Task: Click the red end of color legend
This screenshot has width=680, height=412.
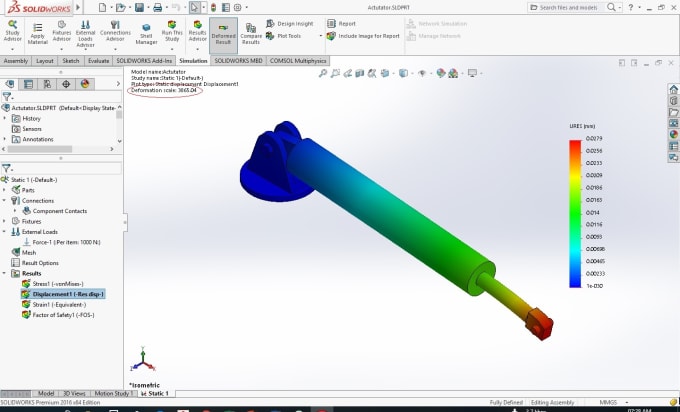Action: 575,145
